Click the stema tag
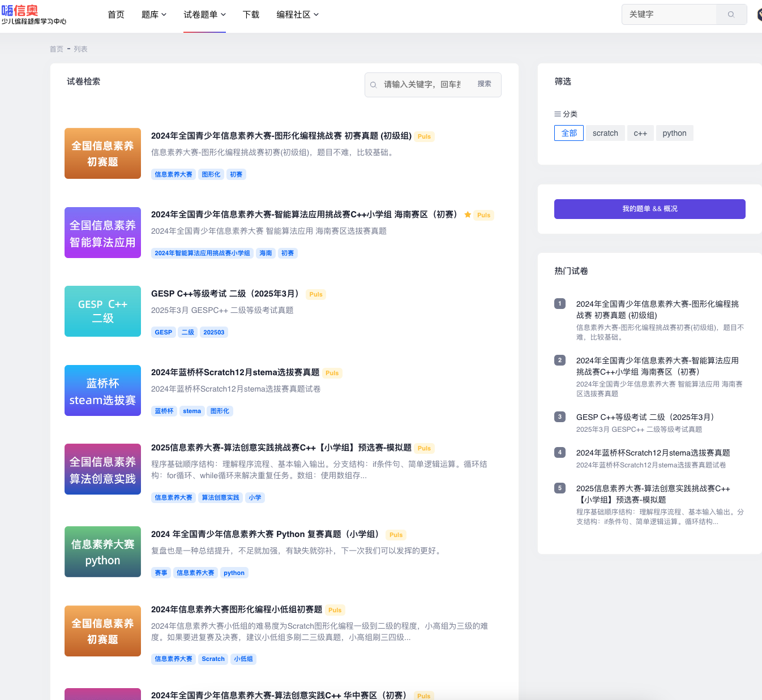This screenshot has width=762, height=700. [192, 411]
